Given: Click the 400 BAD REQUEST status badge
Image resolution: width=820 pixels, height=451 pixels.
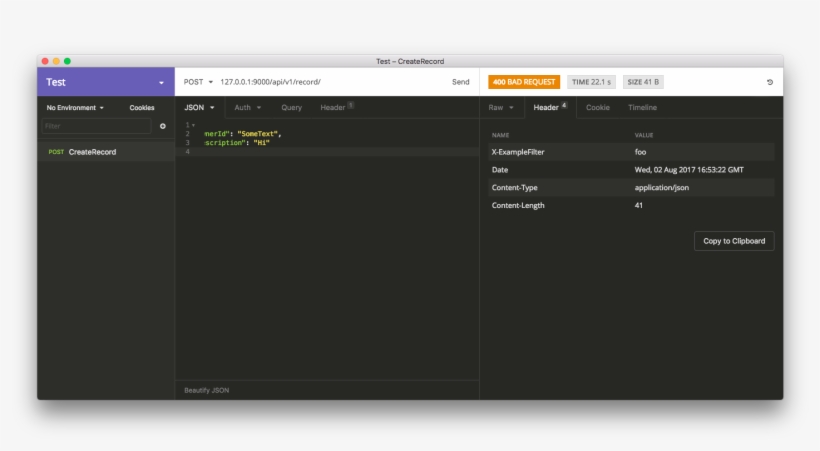Looking at the screenshot, I should (524, 82).
